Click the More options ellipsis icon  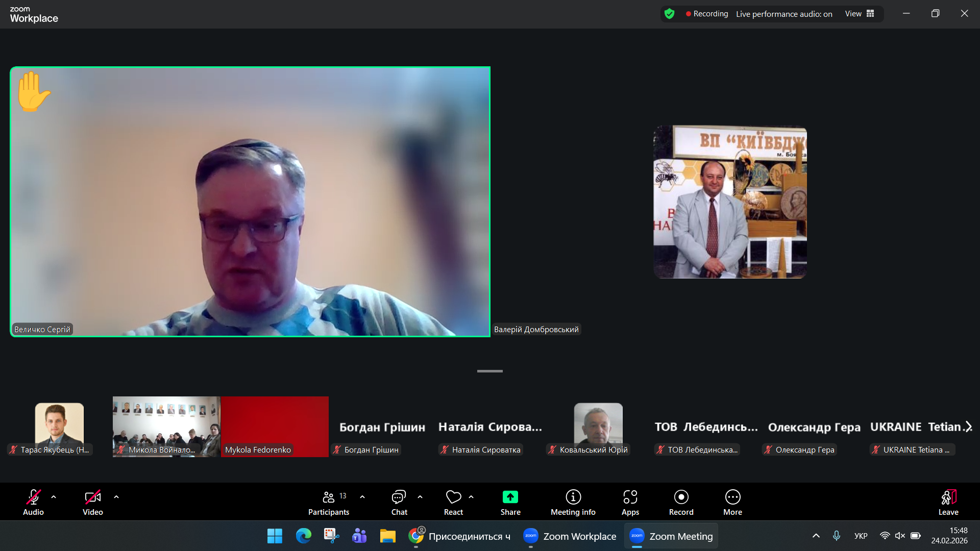(732, 497)
